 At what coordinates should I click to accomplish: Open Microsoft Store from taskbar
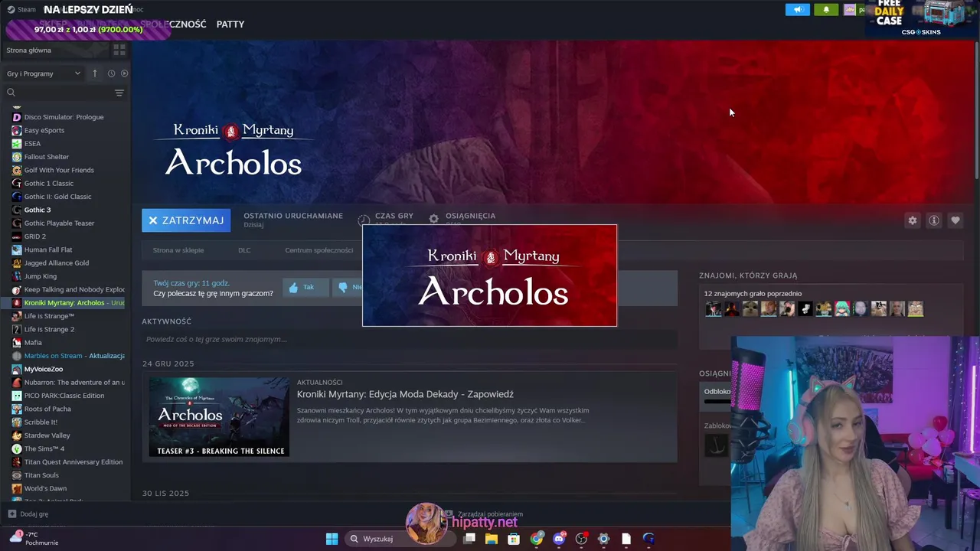[x=514, y=539]
